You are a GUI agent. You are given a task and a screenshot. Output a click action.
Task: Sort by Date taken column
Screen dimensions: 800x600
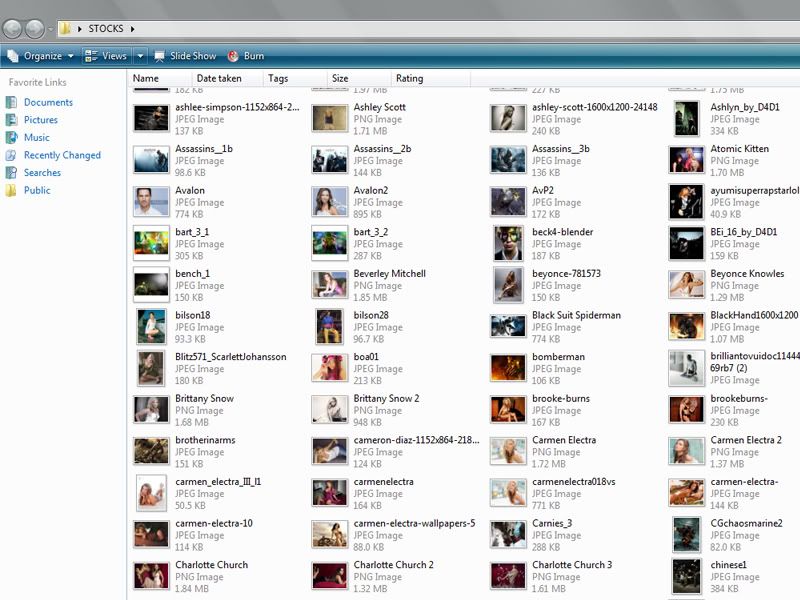(x=227, y=79)
